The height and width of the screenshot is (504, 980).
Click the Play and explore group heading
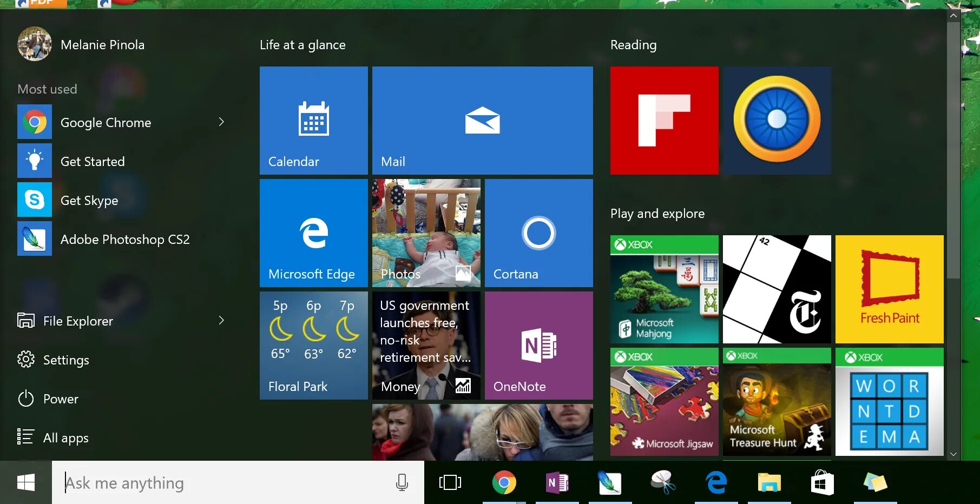click(657, 214)
